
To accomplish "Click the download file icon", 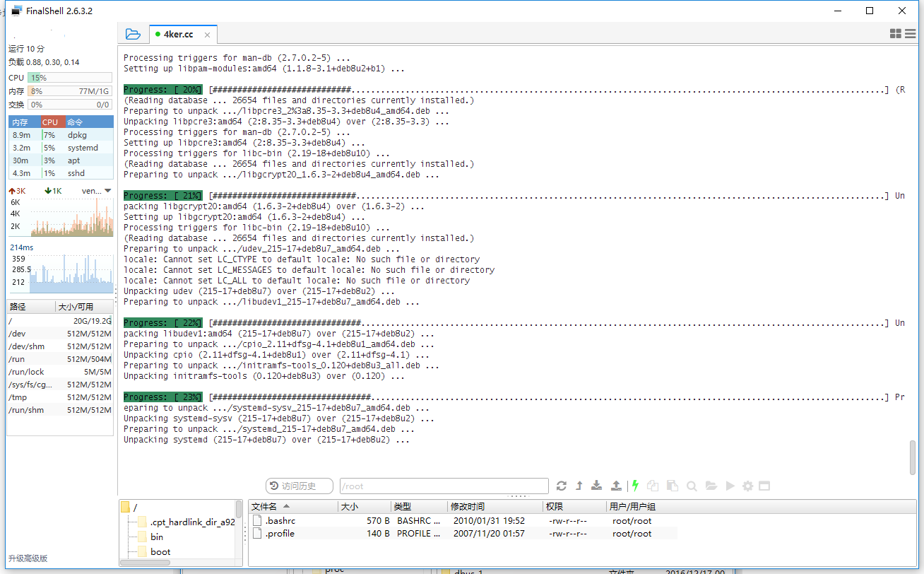I will pyautogui.click(x=597, y=486).
